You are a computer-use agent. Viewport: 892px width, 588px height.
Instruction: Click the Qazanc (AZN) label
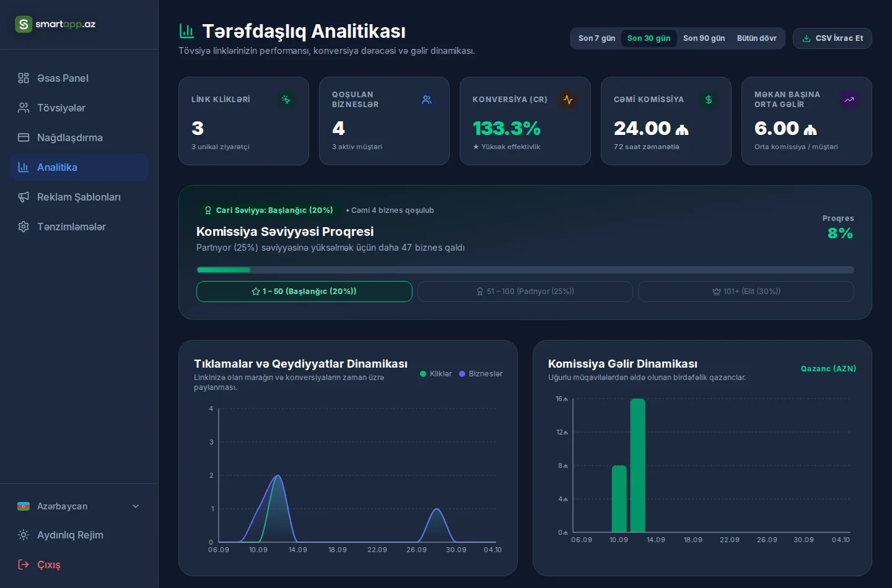[828, 368]
